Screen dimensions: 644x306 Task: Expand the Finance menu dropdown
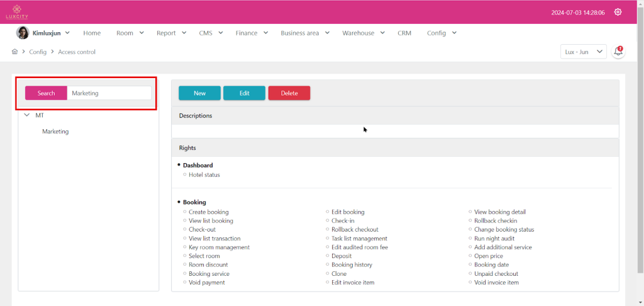(x=252, y=33)
